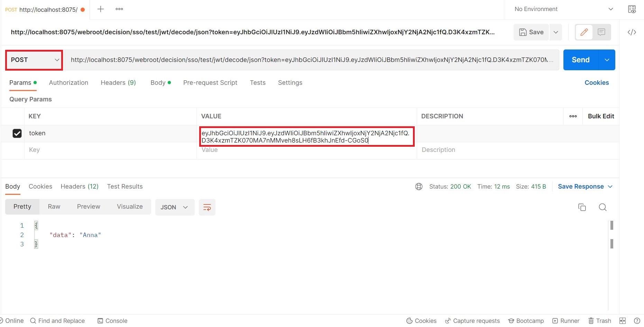Open comments mode icon

coord(601,32)
